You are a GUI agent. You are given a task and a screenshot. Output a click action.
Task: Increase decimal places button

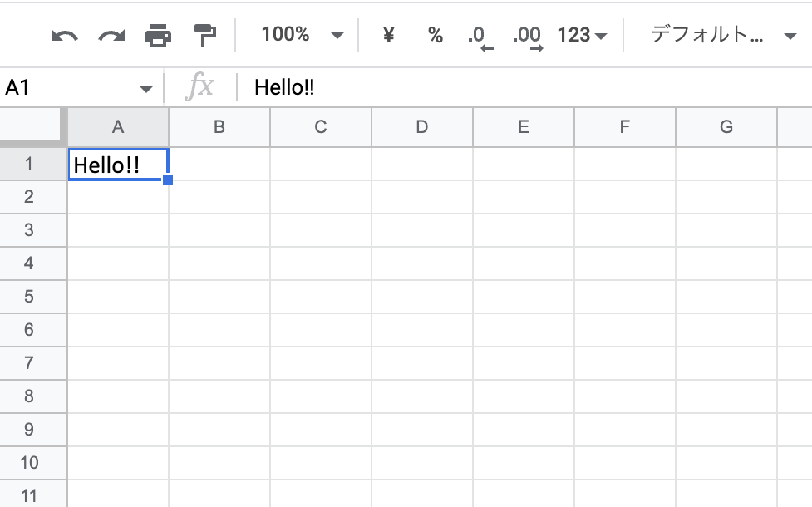pos(527,37)
